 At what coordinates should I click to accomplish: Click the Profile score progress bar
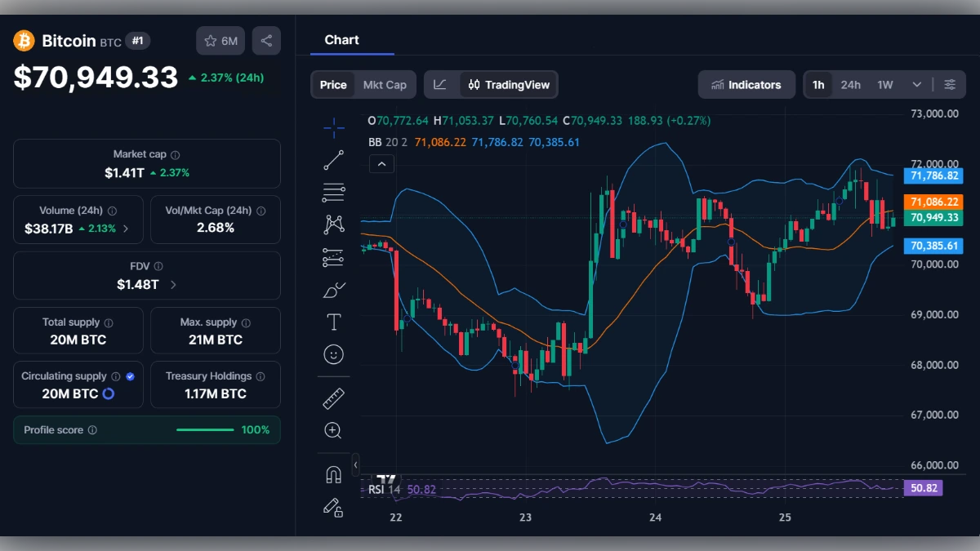point(205,429)
